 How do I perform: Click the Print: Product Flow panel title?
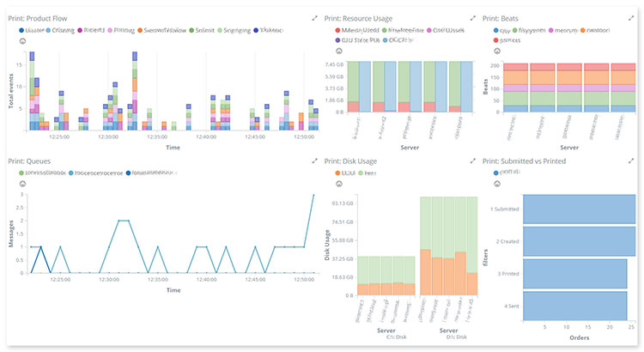click(x=44, y=18)
